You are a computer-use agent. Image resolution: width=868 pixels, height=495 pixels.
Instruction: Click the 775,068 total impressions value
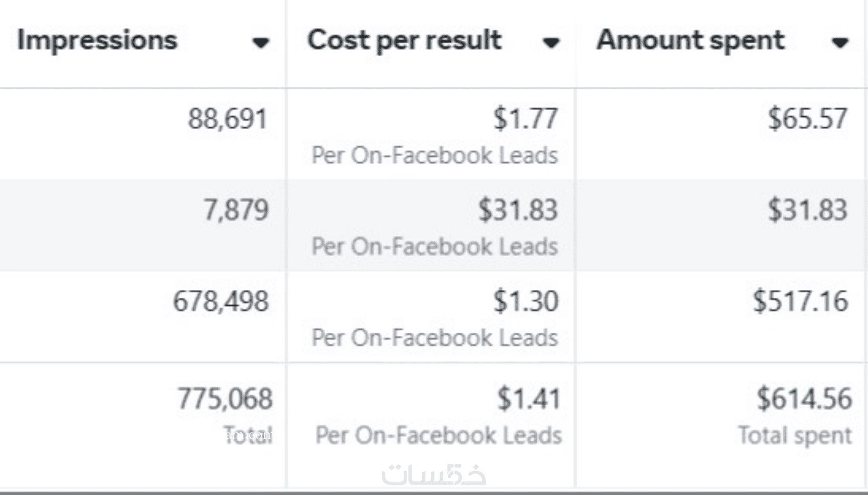coord(225,399)
